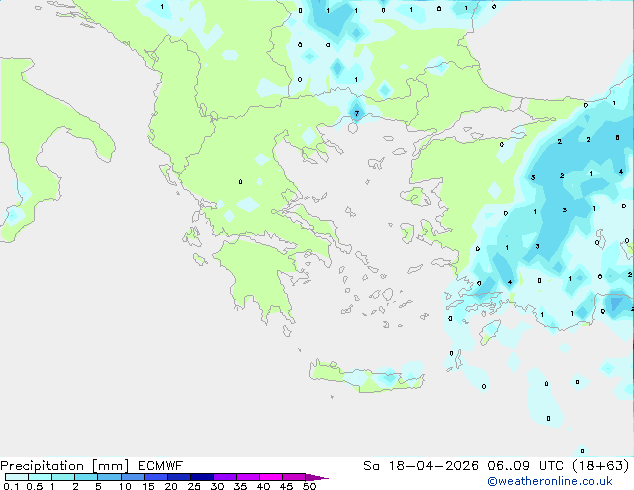The width and height of the screenshot is (634, 490).
Task: Click the '(18+63)' forecast run label
Action: pyautogui.click(x=600, y=466)
